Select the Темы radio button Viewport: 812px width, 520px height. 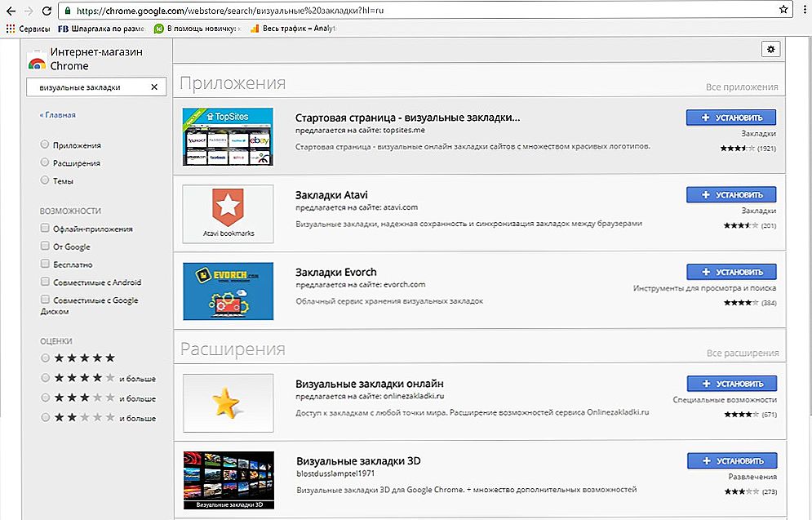pos(45,181)
